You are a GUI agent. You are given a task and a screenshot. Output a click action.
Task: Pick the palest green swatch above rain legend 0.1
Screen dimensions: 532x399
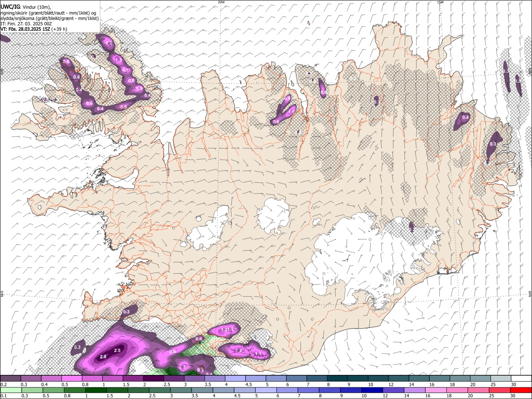tap(11, 390)
